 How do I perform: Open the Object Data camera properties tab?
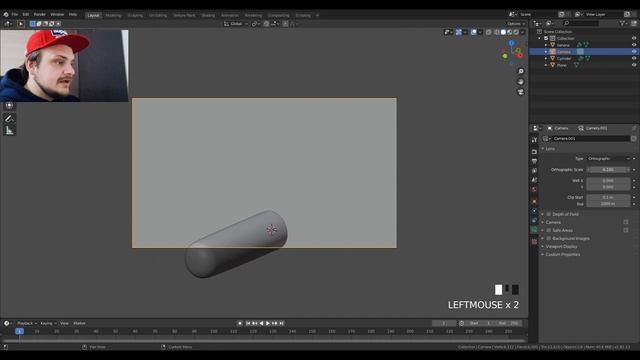534,231
